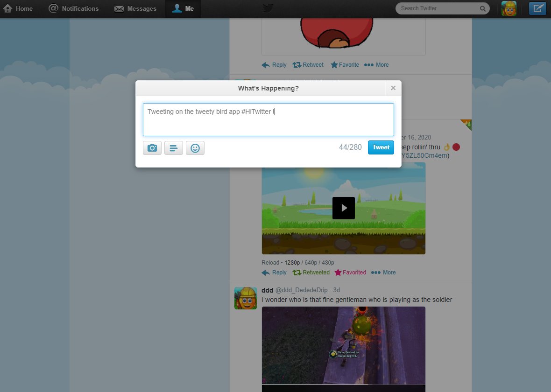
Task: Close the What's Happening dialog
Action: pos(393,88)
